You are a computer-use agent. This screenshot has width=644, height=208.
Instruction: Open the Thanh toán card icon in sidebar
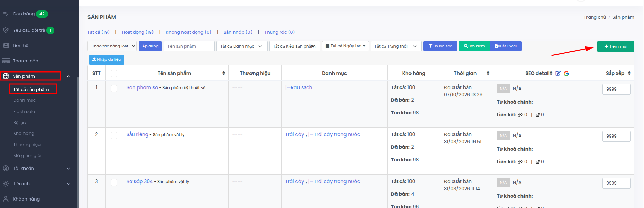click(x=6, y=61)
